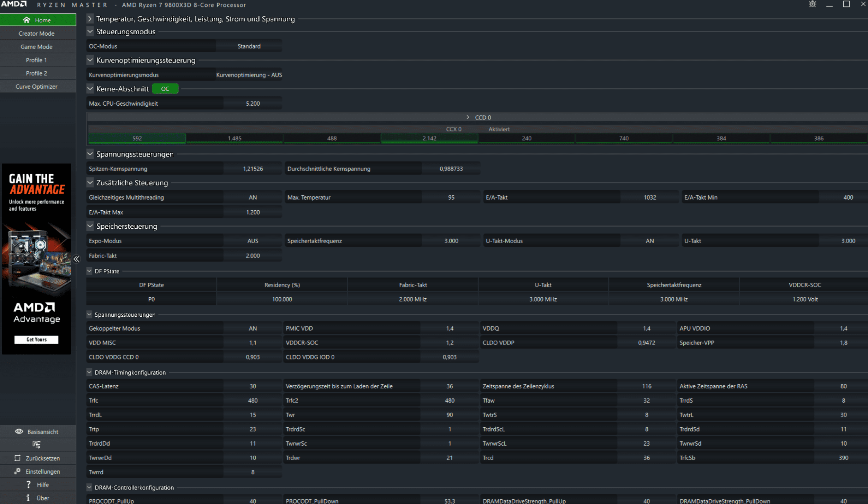Click Kurvenoptimierung - AUS value
This screenshot has height=504, width=868.
point(249,75)
